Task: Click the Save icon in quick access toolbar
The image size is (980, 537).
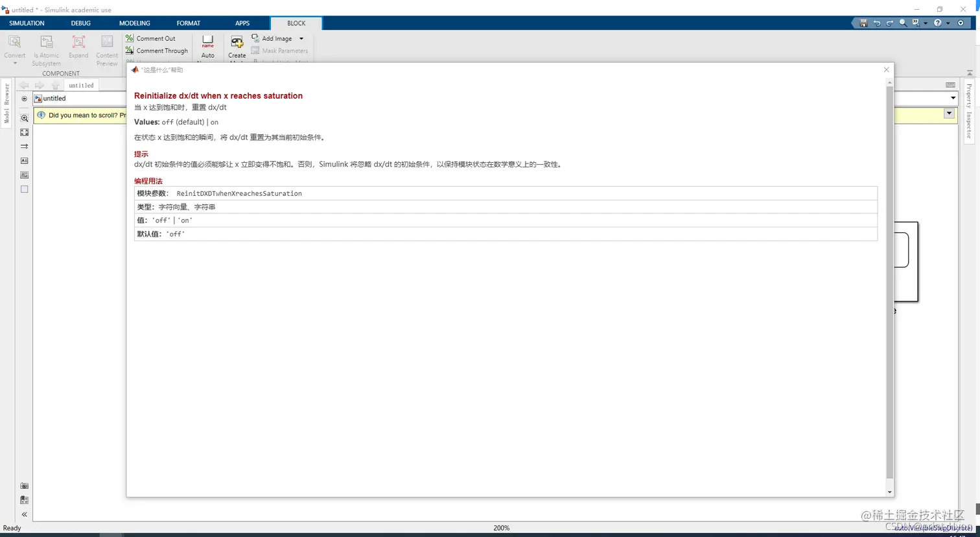Action: coord(863,23)
